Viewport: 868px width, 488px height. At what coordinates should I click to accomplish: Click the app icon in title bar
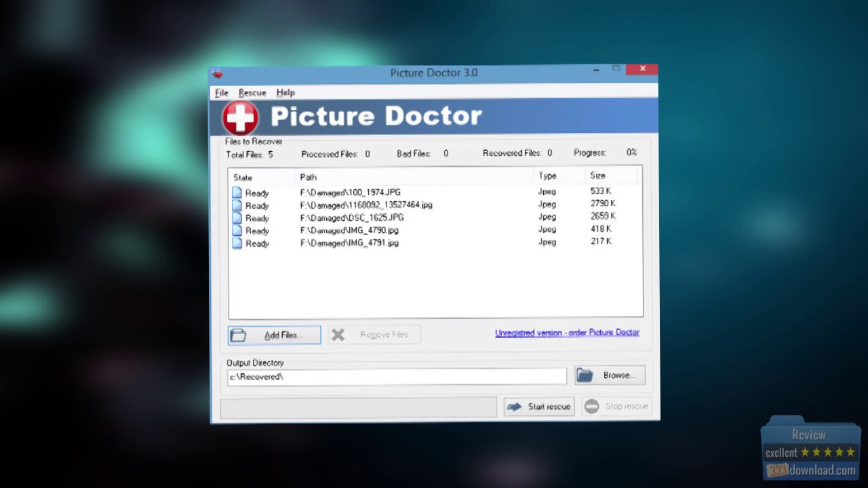(218, 74)
